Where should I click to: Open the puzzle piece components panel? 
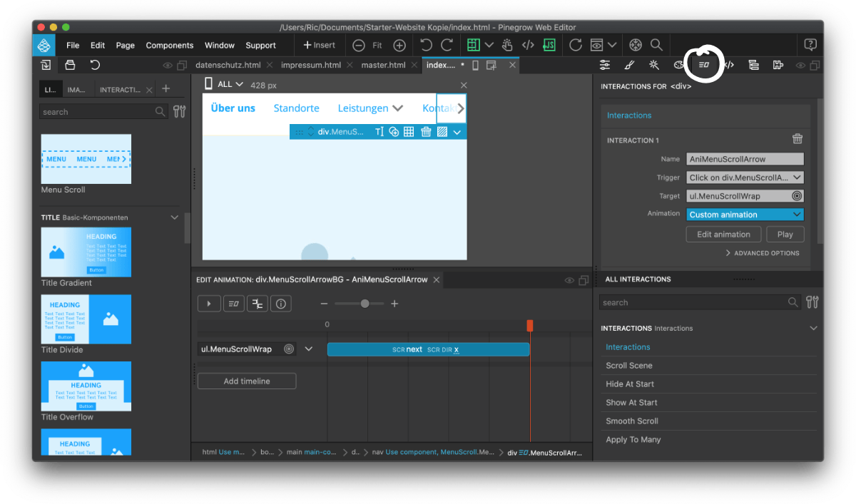point(778,65)
